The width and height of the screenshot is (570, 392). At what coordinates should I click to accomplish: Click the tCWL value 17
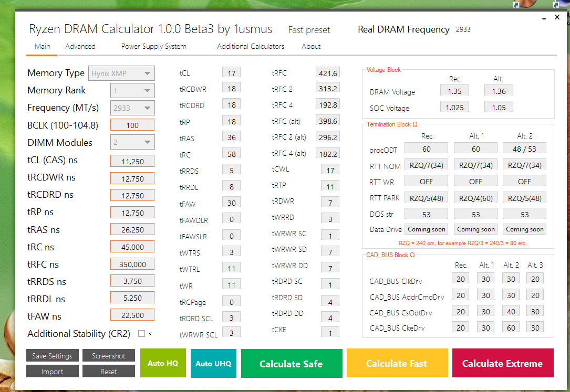[x=330, y=169]
